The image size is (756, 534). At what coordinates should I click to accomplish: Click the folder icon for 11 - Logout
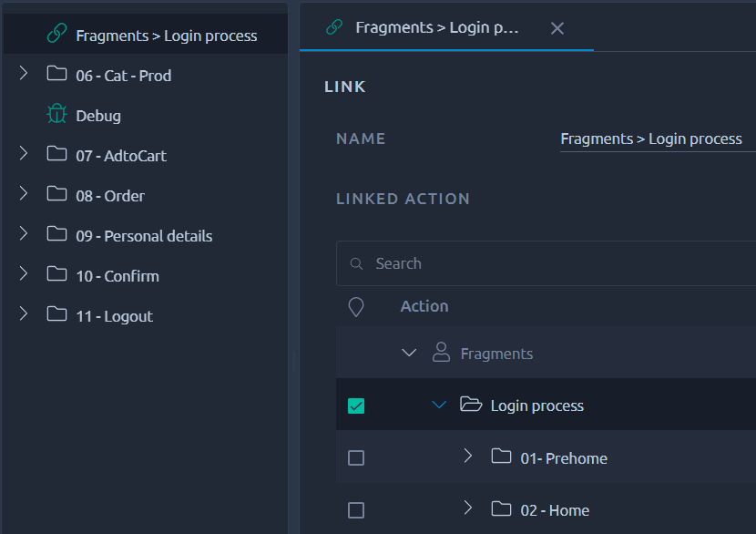click(x=56, y=313)
